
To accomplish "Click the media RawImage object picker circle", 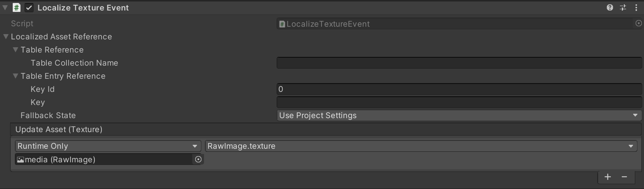I will pyautogui.click(x=198, y=159).
